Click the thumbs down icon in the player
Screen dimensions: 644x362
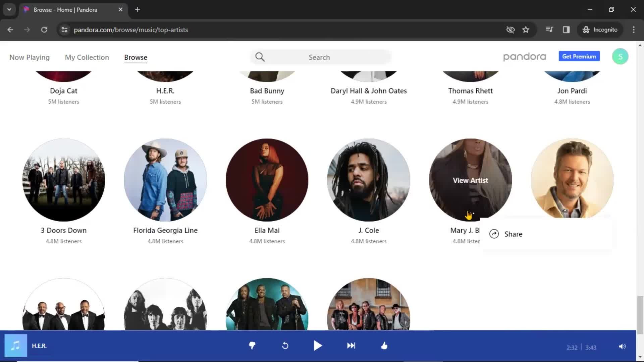point(252,346)
